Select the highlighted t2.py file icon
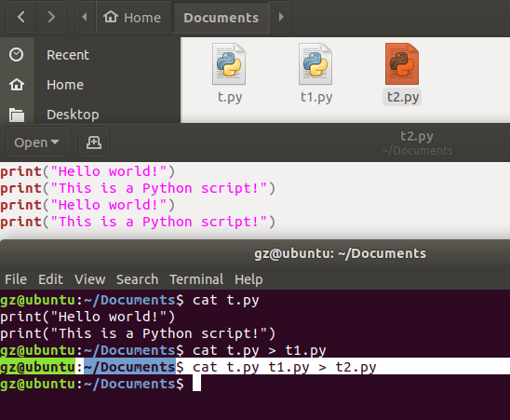510x420 pixels. coord(402,64)
